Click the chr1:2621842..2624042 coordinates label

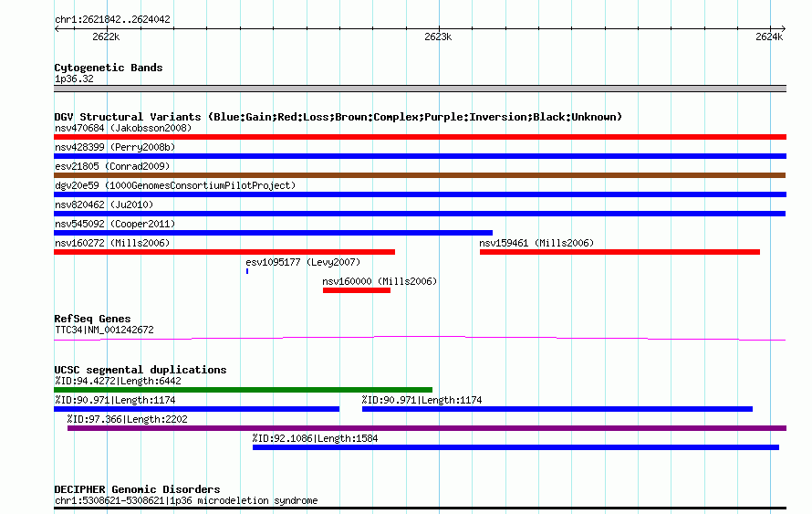[x=112, y=20]
